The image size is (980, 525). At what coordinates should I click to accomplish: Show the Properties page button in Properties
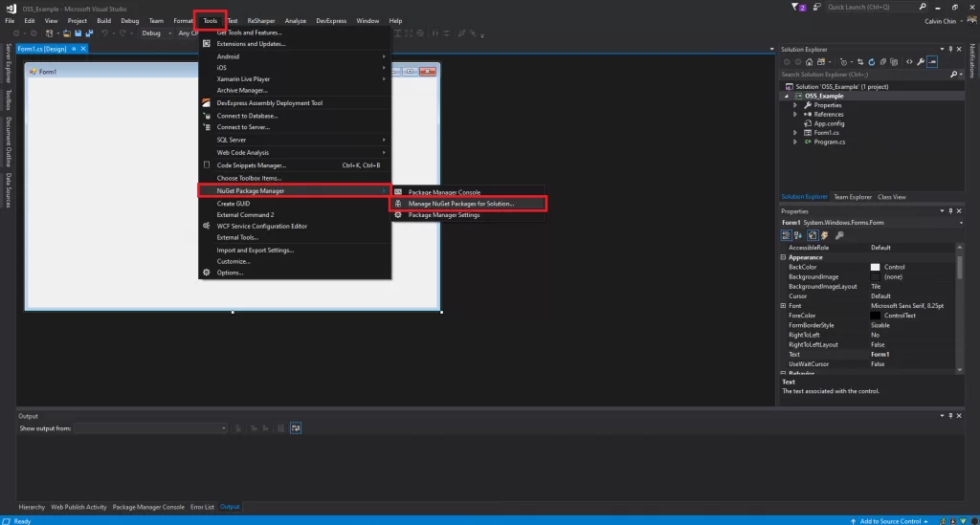812,235
